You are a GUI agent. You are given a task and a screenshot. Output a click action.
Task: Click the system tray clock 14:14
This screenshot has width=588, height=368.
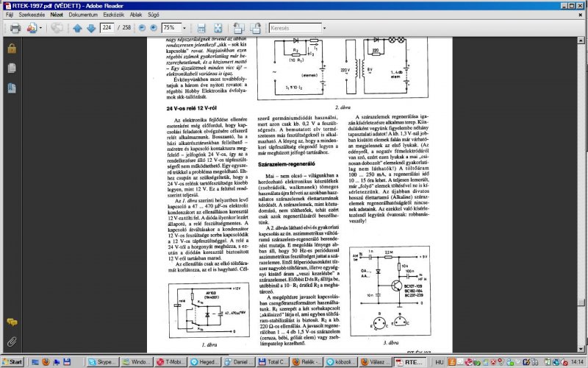[577, 362]
